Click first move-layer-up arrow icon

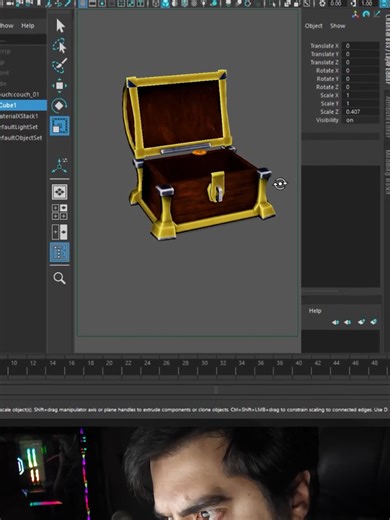(335, 322)
